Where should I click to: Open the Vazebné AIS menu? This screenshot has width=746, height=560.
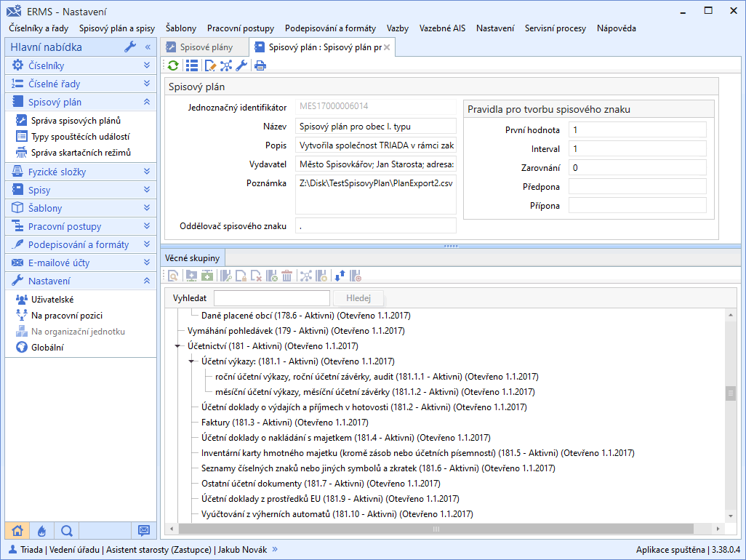point(441,28)
